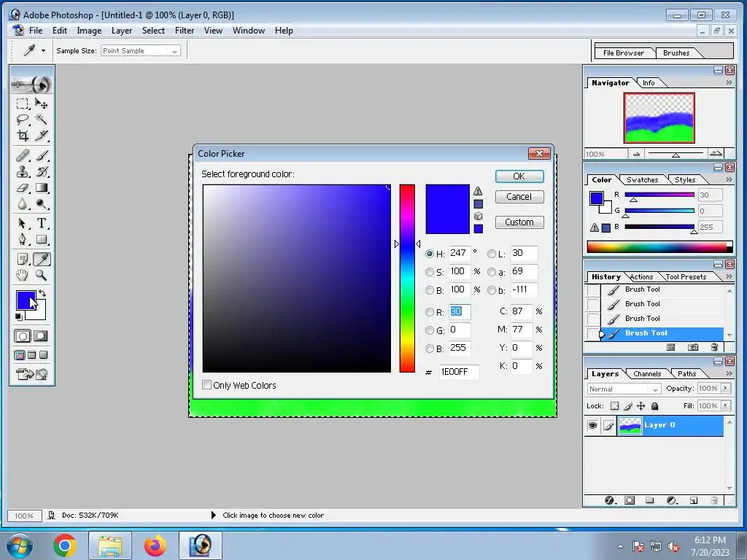This screenshot has height=560, width=747.
Task: Select the Move tool
Action: 42,104
